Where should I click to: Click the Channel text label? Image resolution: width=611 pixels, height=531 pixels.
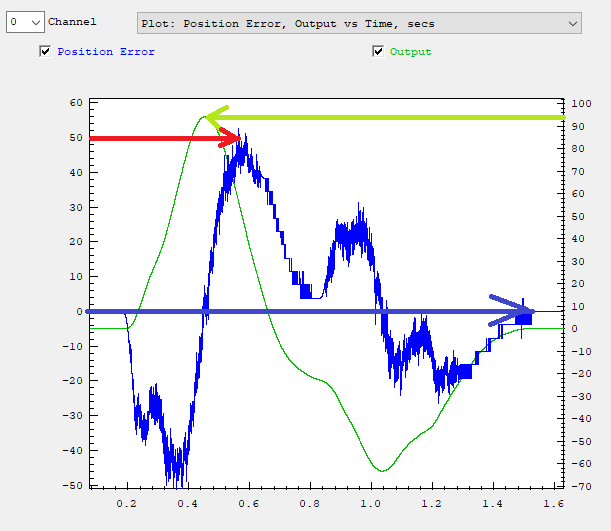point(73,22)
